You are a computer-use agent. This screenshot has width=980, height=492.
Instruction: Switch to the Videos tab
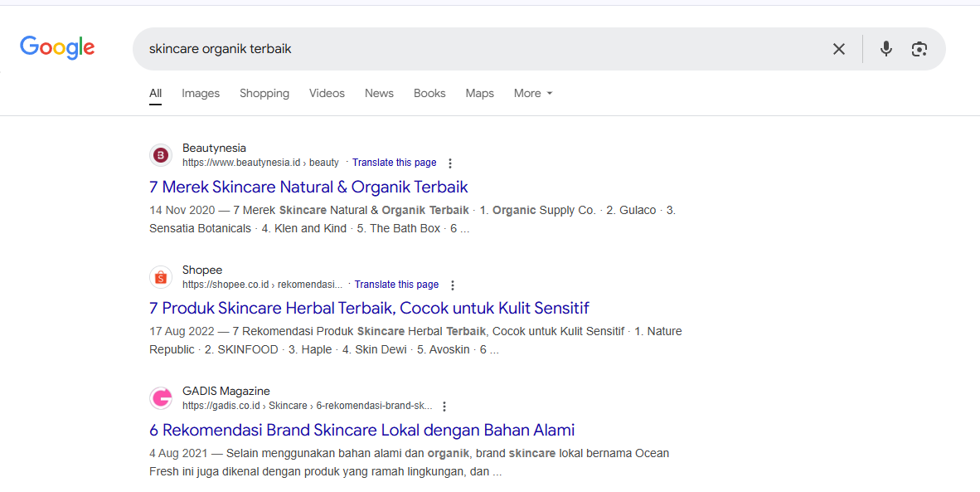click(x=327, y=93)
